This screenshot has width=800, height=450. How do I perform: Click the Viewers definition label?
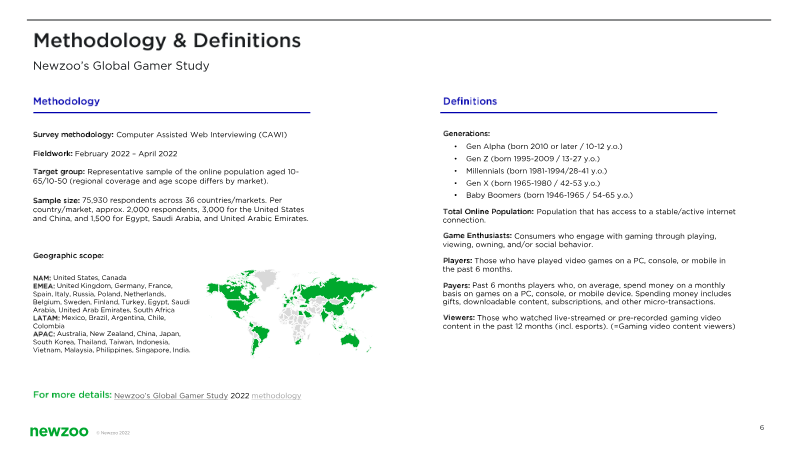(460, 317)
